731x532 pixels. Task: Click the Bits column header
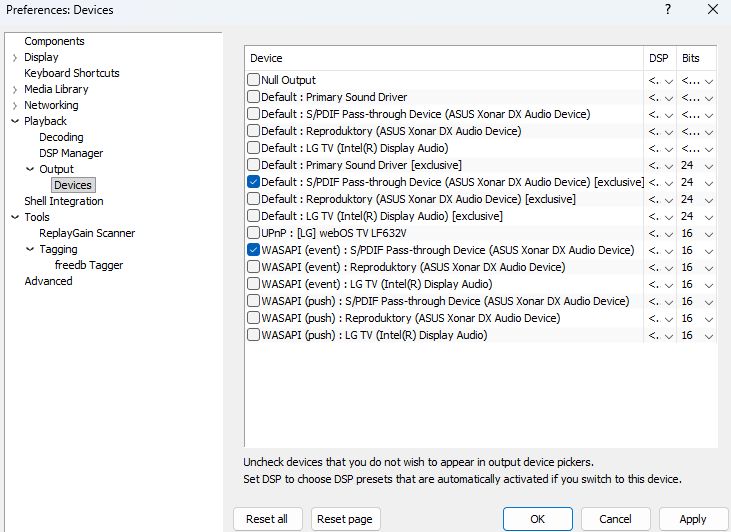(696, 58)
